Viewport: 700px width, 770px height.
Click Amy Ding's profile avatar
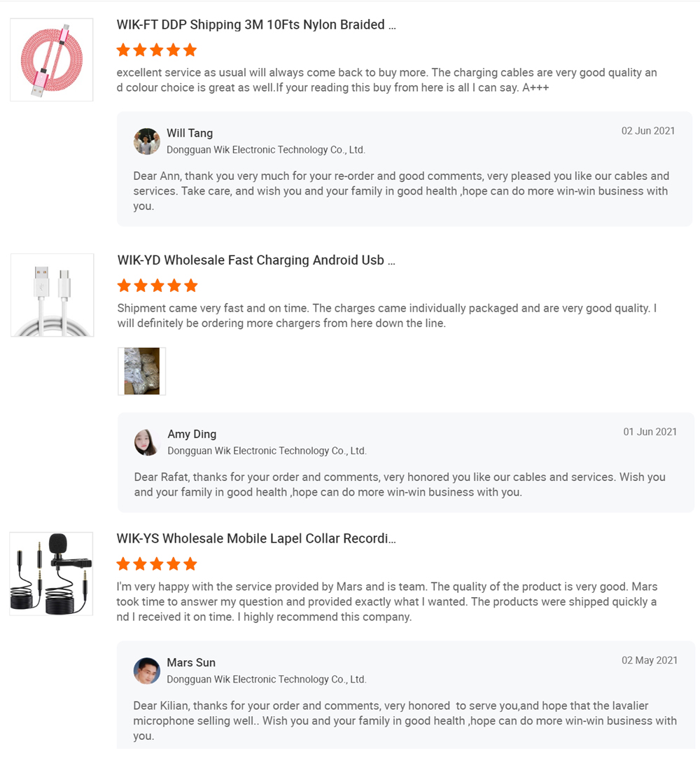tap(147, 442)
